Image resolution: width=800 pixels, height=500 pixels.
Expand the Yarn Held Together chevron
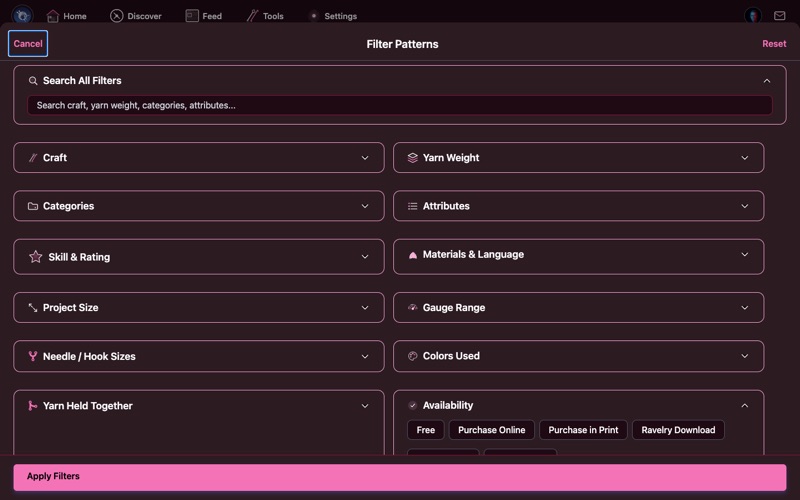[365, 406]
